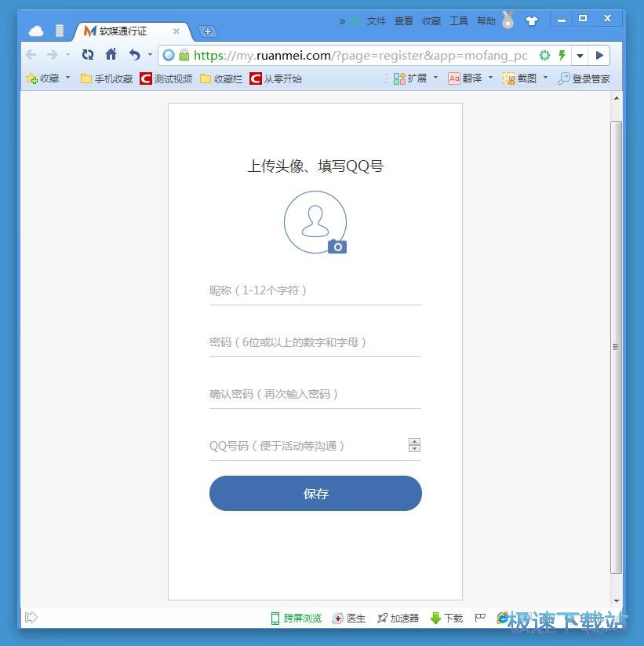Open the 加速器 accelerator
Image resolution: width=644 pixels, height=646 pixels.
click(x=398, y=618)
